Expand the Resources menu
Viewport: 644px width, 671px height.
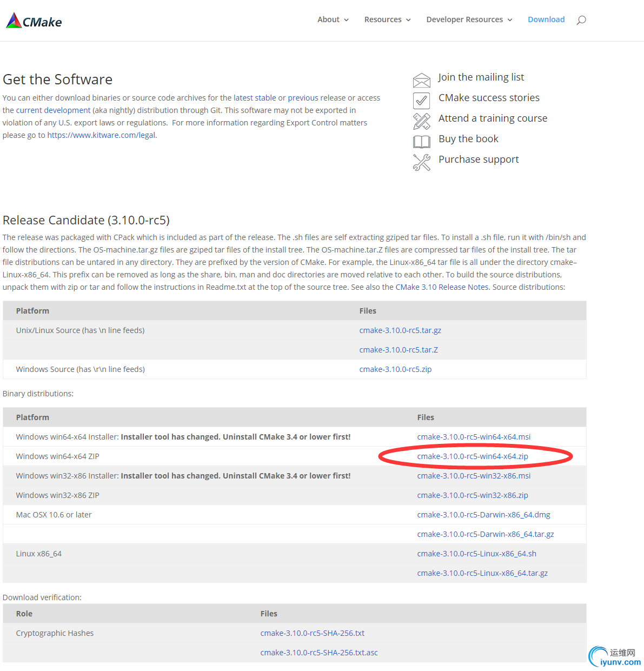click(388, 19)
